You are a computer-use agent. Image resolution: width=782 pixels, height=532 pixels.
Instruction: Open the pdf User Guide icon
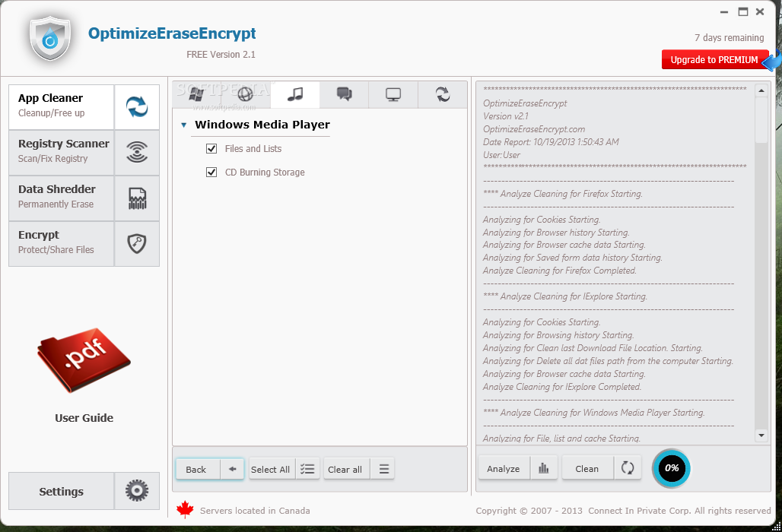[84, 360]
